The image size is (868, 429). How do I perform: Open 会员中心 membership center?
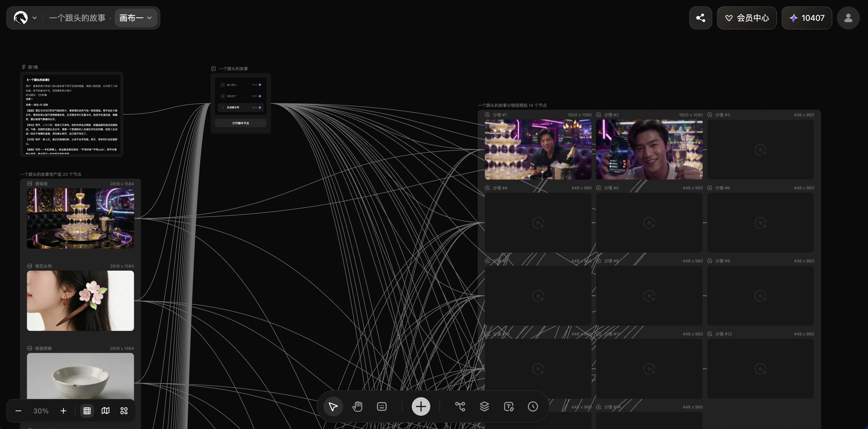(x=747, y=18)
